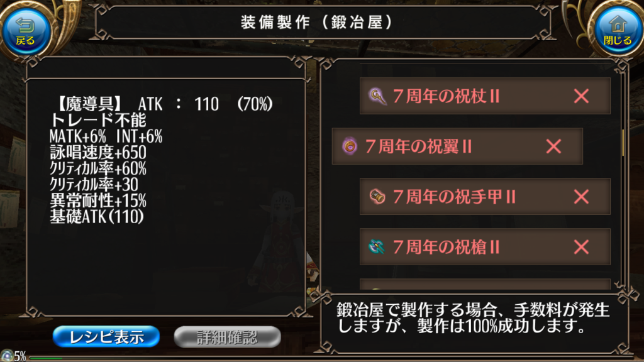Viewport: 644px width, 362px height.
Task: Click the レシピ表示 button
Action: coord(106,337)
